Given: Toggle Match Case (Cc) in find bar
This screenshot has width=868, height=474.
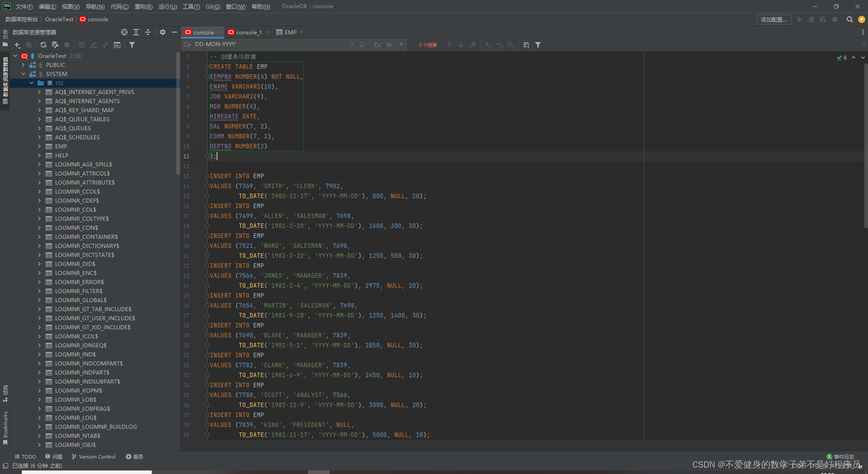Looking at the screenshot, I should [377, 45].
